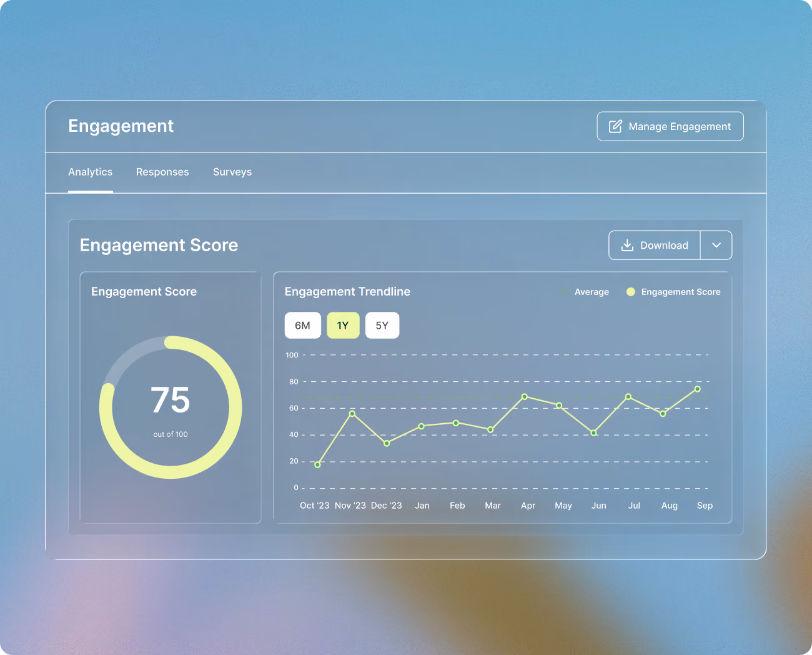Click the 'Engagement Score' legend text

681,292
